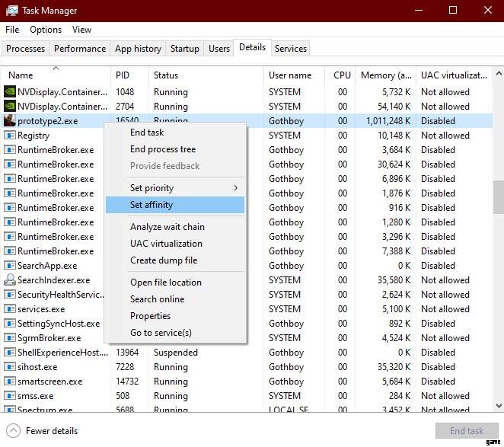Click the ShellExperienceHost process icon
Image resolution: width=504 pixels, height=447 pixels.
pos(10,352)
